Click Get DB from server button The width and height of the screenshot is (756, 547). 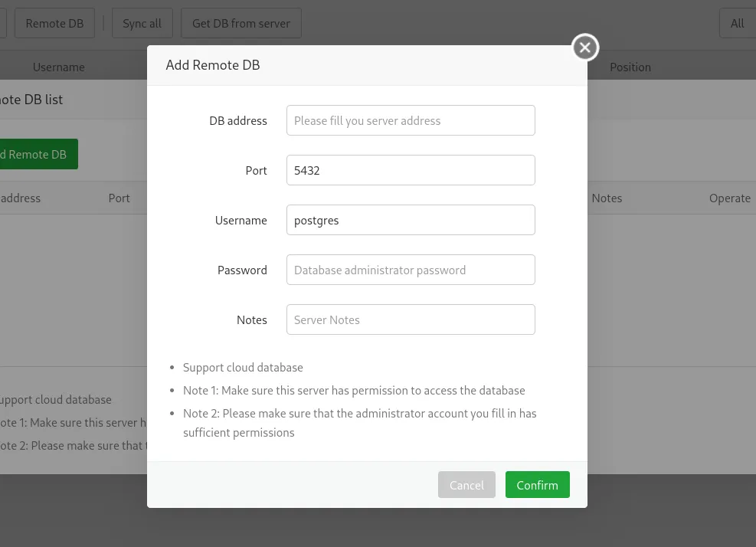tap(241, 23)
